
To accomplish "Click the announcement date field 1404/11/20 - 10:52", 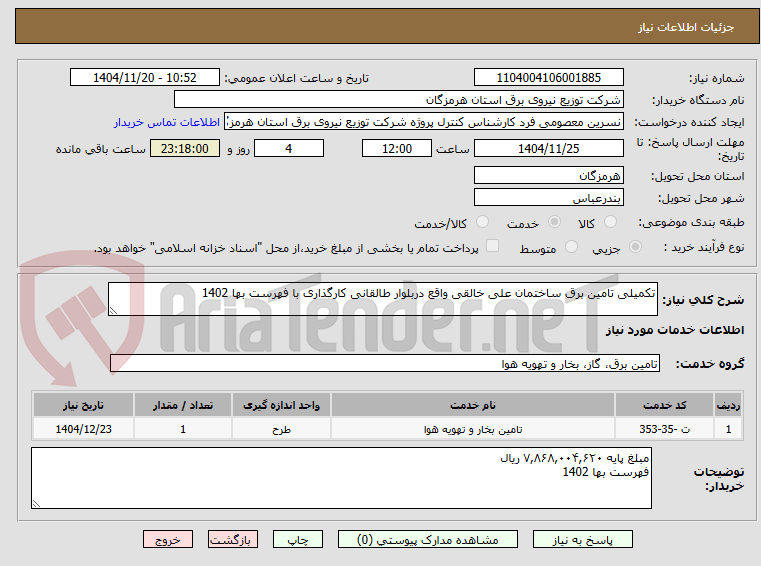I will (145, 78).
